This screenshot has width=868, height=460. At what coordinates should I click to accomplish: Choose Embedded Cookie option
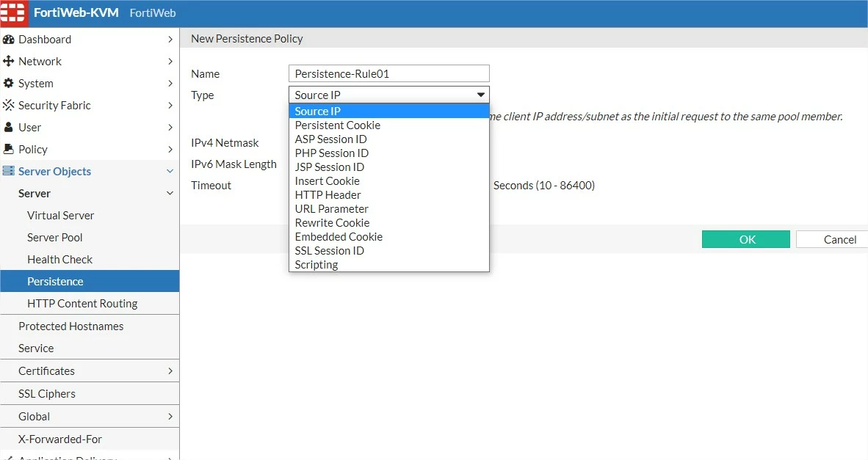[x=388, y=237]
